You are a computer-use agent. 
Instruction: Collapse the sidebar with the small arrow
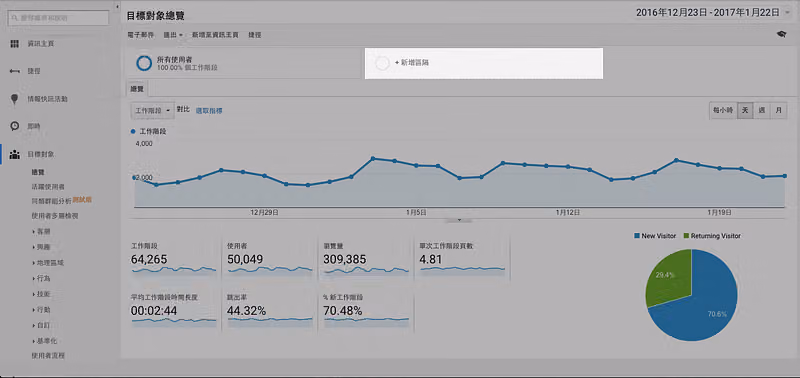[x=118, y=7]
